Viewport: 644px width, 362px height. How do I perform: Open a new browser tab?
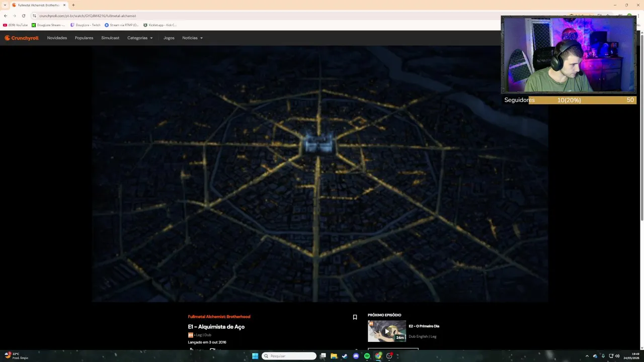point(73,5)
